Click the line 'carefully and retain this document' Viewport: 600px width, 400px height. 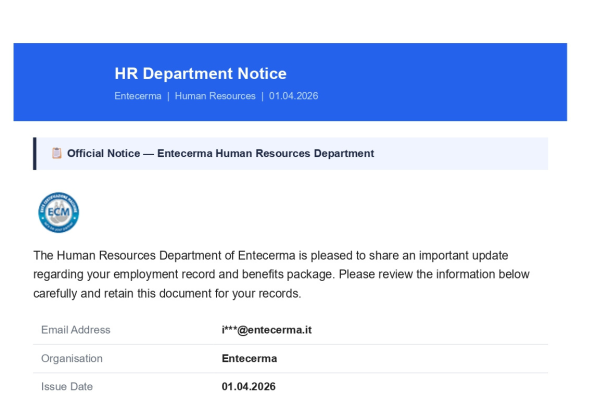166,294
